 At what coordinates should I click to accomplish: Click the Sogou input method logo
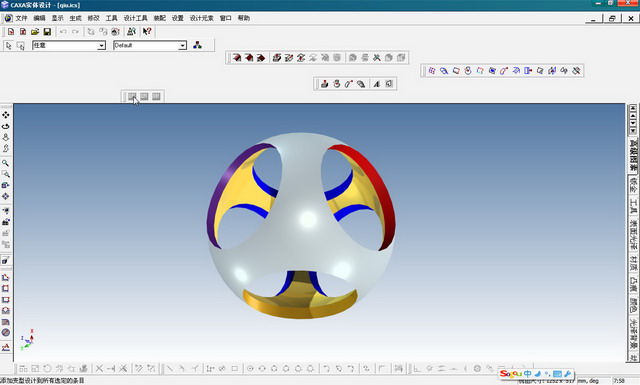511,374
